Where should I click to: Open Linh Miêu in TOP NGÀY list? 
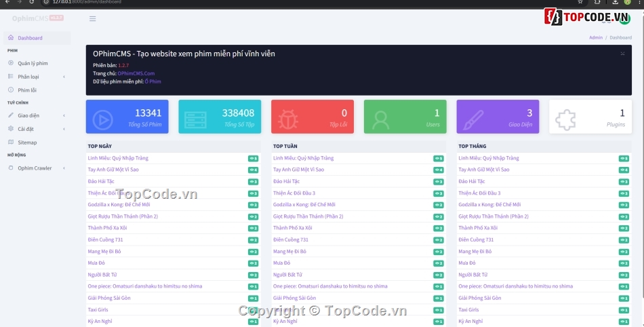[118, 158]
